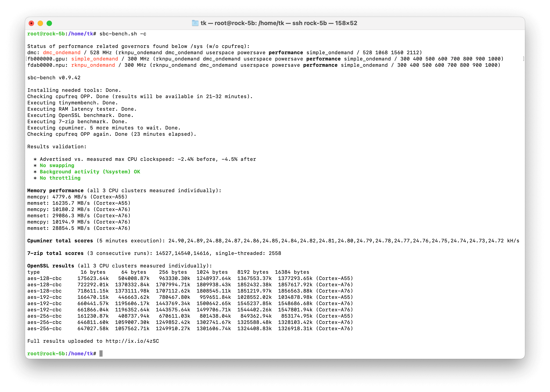Click green 'No throttling' validation line

(x=60, y=178)
